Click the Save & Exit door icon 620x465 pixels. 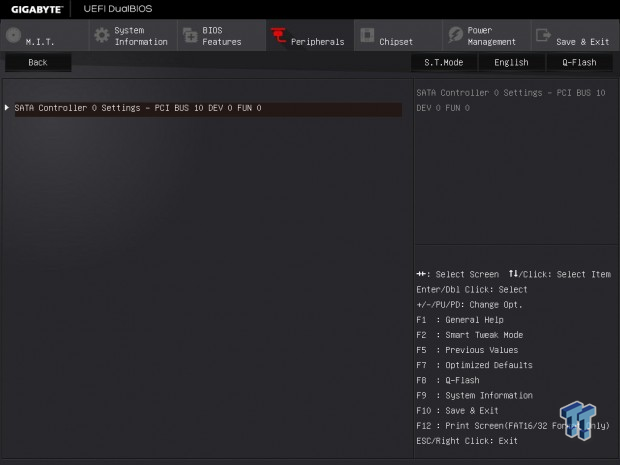pos(543,35)
